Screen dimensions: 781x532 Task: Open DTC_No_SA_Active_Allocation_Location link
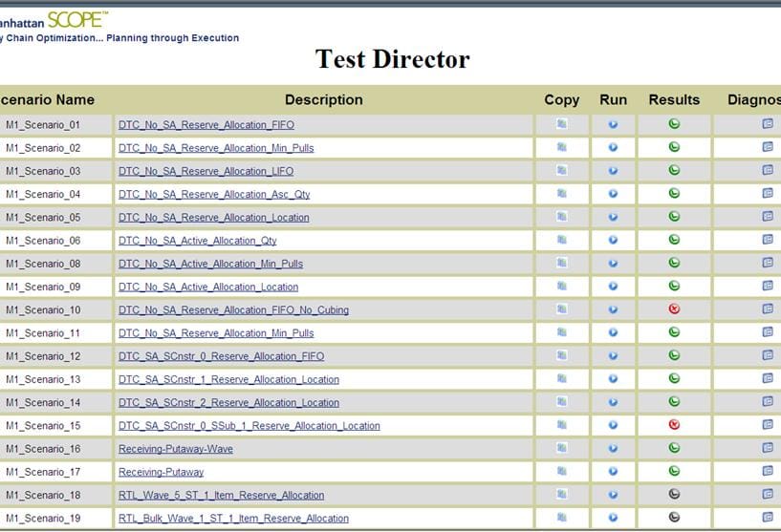(208, 287)
